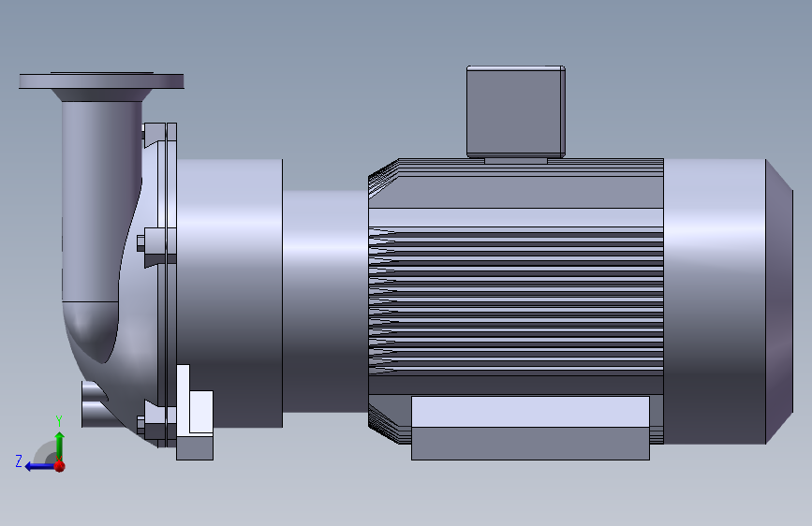Select the motor mounting foot base plate
The height and width of the screenshot is (526, 812).
530,428
